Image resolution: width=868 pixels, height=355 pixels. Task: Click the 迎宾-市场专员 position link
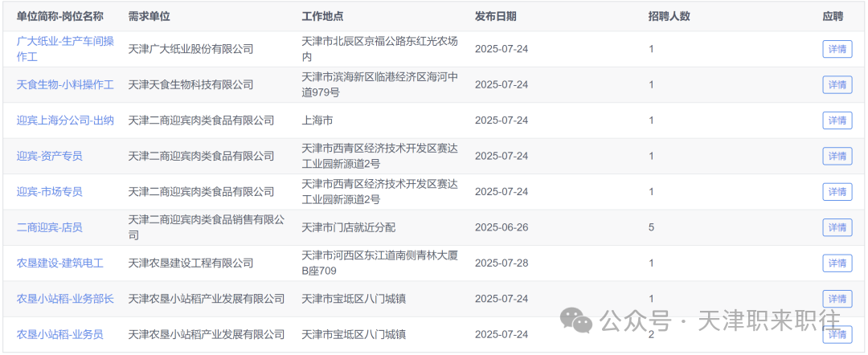49,191
